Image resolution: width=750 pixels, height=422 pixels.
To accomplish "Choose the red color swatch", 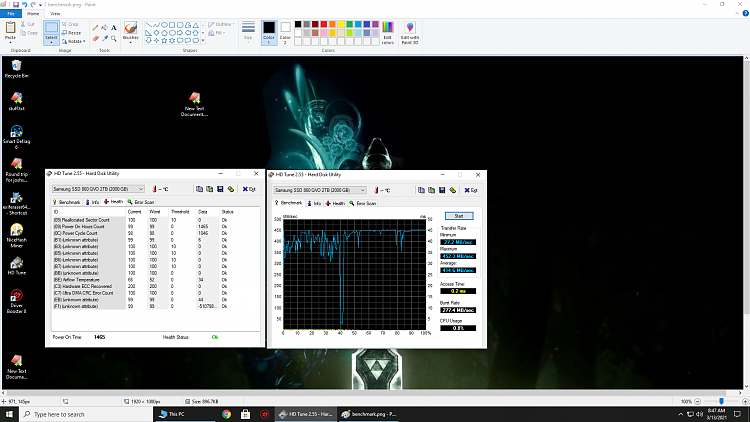I will click(324, 24).
